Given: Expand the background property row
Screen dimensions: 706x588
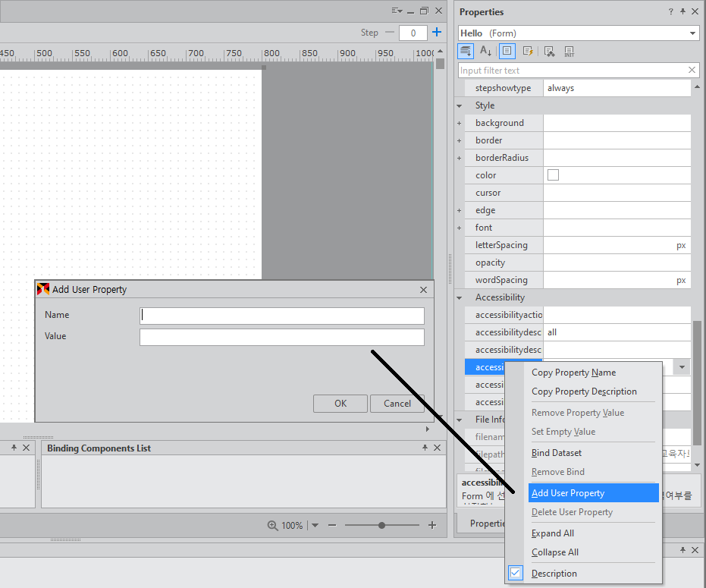Looking at the screenshot, I should 460,123.
